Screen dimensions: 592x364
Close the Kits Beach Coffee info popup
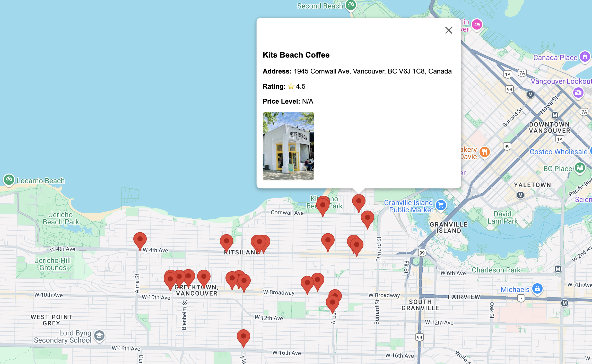pyautogui.click(x=449, y=30)
